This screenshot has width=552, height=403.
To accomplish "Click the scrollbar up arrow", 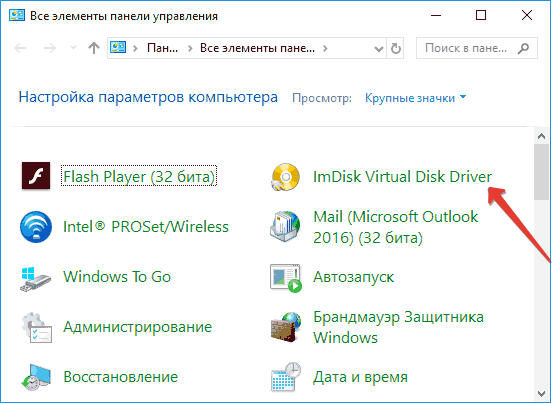I will pyautogui.click(x=541, y=136).
